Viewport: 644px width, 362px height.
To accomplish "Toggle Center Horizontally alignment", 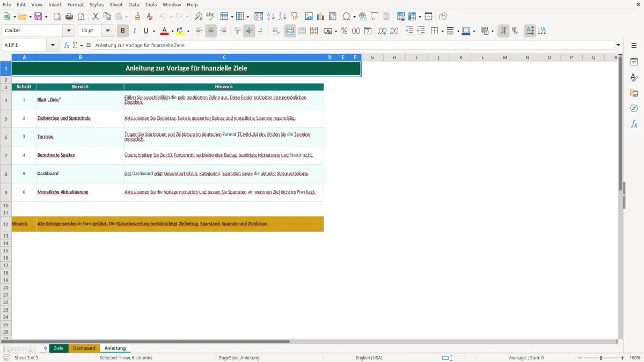I will pyautogui.click(x=211, y=31).
